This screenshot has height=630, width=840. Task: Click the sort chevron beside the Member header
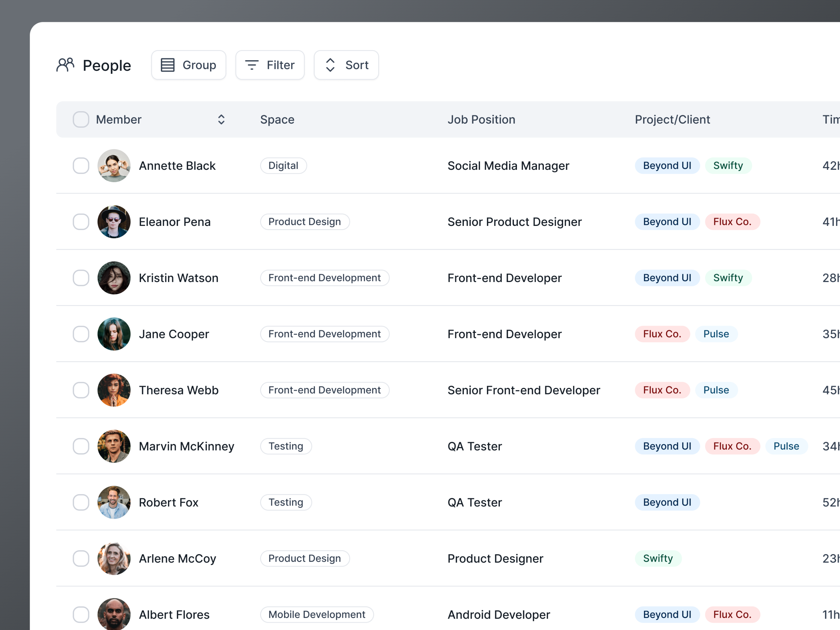(x=221, y=119)
